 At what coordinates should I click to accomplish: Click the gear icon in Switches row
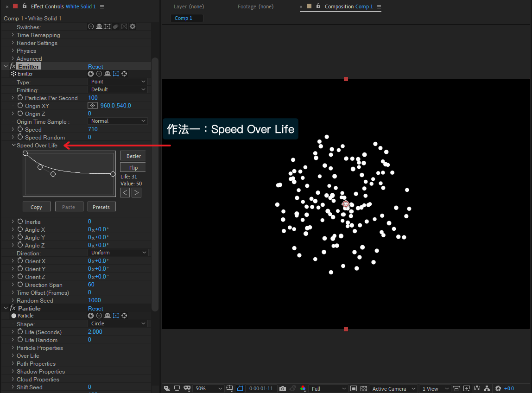click(133, 27)
